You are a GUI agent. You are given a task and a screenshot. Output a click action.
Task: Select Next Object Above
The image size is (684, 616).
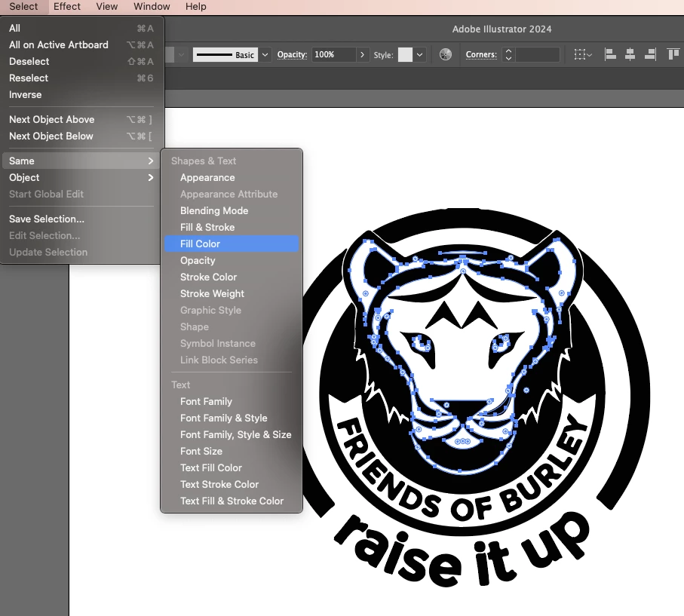(81, 120)
